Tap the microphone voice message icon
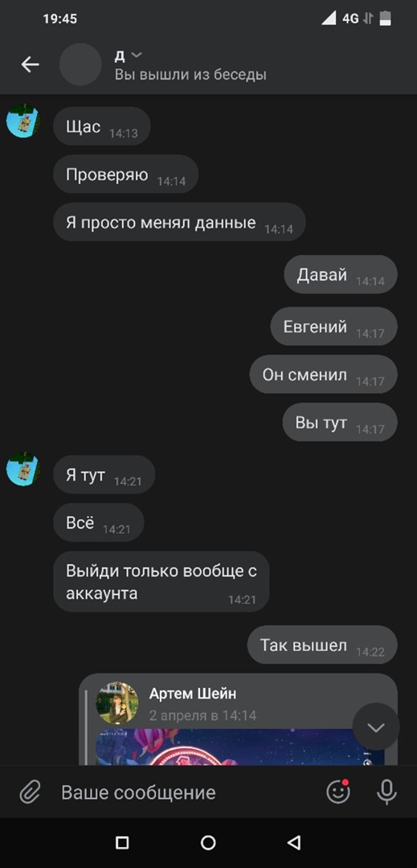417x868 pixels. coord(386,792)
